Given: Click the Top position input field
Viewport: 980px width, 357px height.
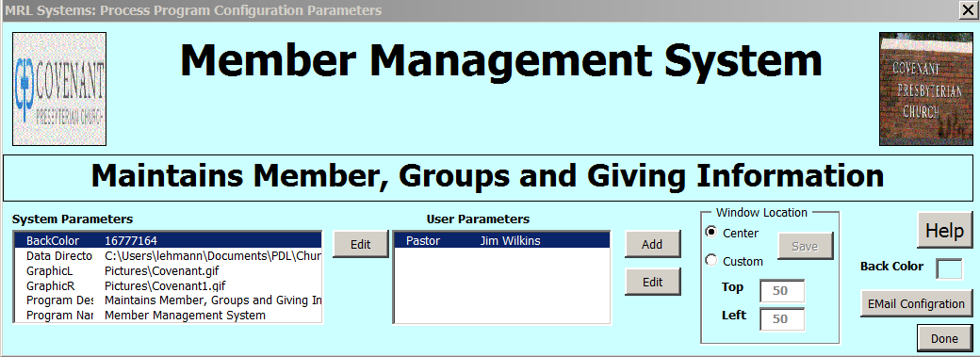Looking at the screenshot, I should point(782,291).
